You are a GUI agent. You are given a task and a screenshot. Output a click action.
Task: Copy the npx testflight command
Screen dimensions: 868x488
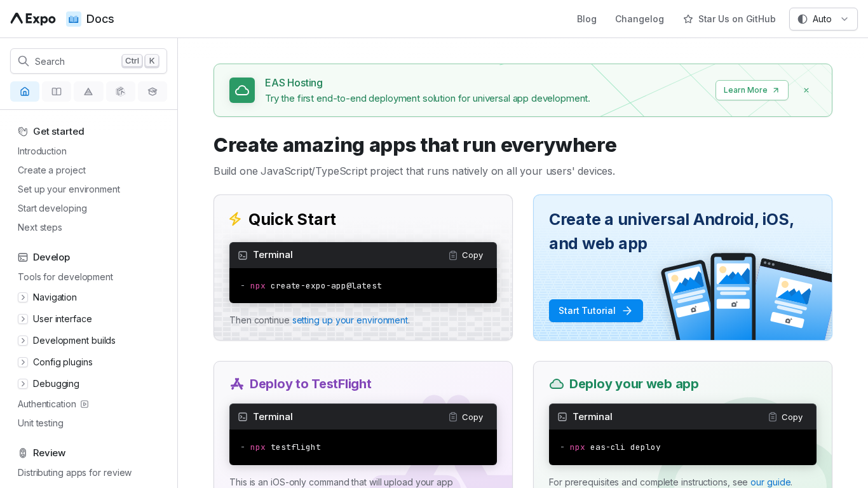466,417
